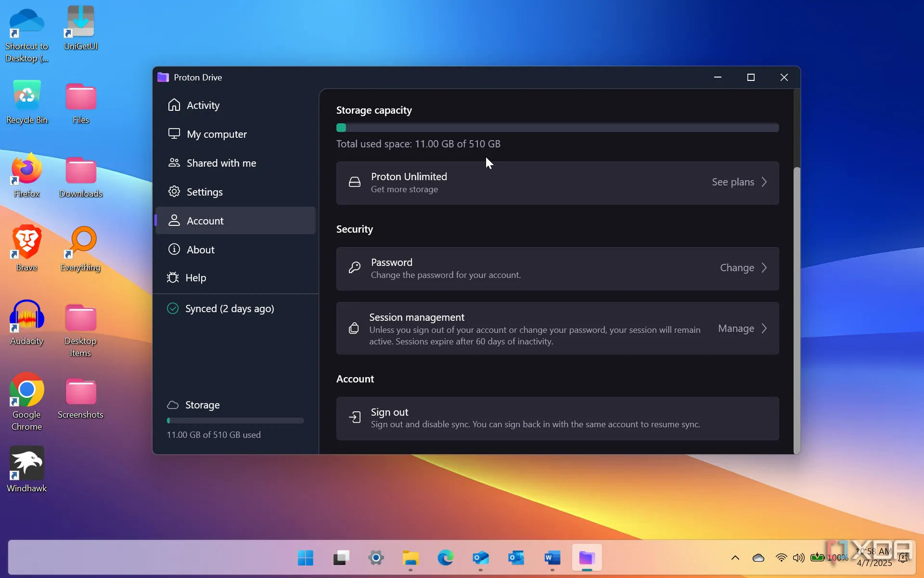Screen dimensions: 924x578
Task: Expand the See plans chevron arrow
Action: tap(764, 182)
